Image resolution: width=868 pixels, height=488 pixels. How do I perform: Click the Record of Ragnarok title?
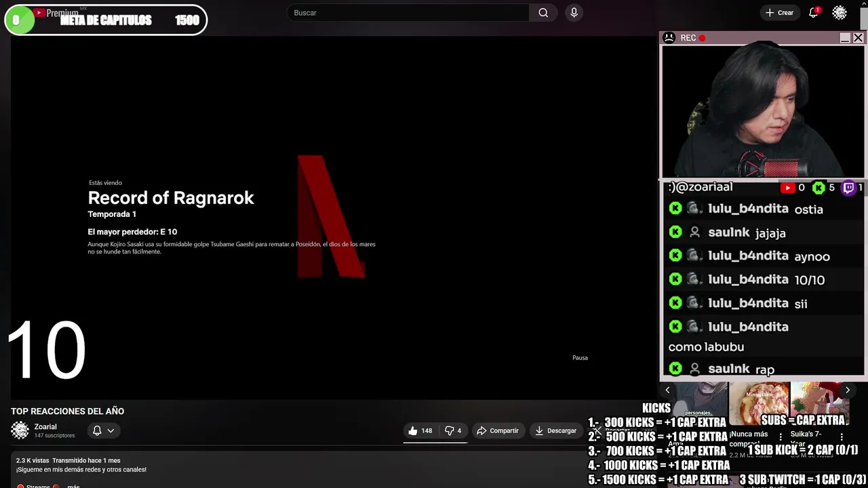coord(171,198)
